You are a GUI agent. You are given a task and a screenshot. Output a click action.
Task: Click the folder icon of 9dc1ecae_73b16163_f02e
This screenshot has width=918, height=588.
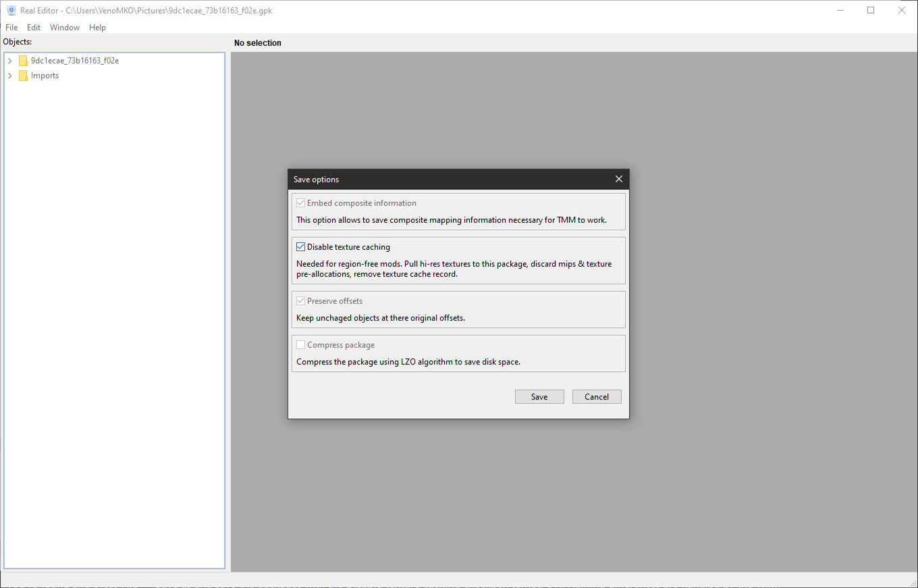click(23, 61)
